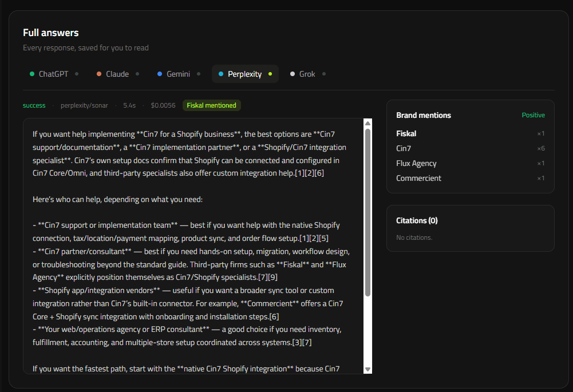This screenshot has width=573, height=392.
Task: Click white dot icon beside Grok
Action: pyautogui.click(x=293, y=74)
